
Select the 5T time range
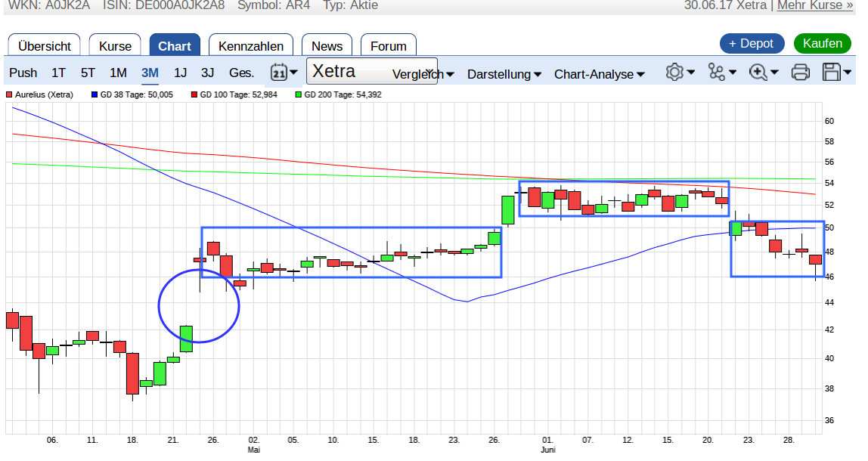(88, 73)
